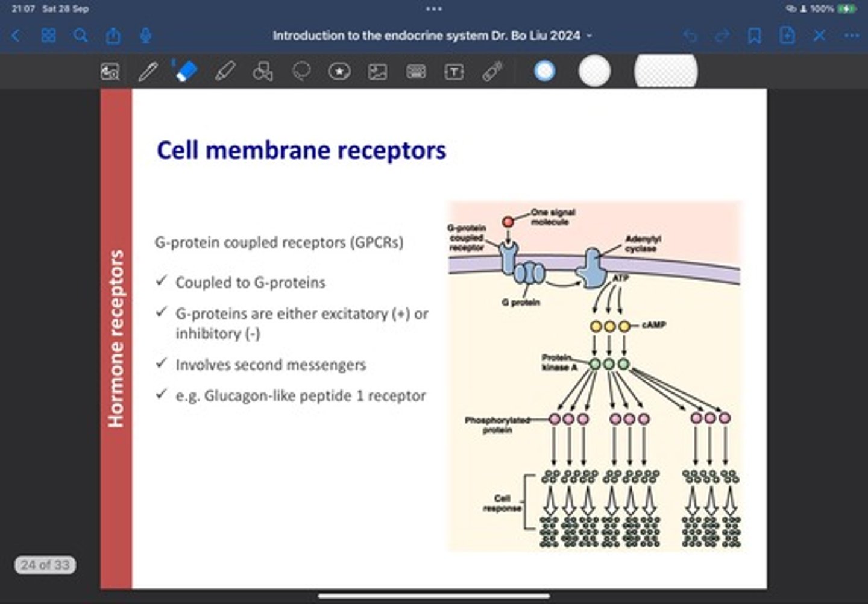This screenshot has height=604, width=868.
Task: Tap the G protein label in diagram
Action: coord(521,302)
